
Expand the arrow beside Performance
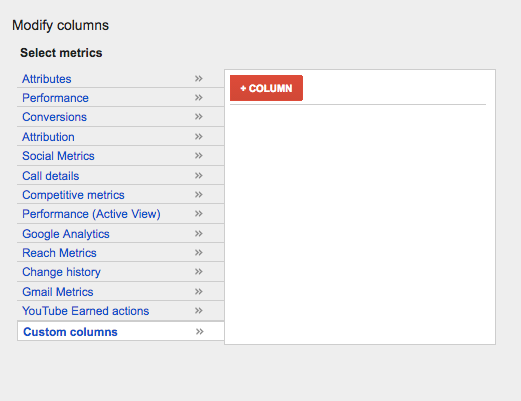click(x=199, y=98)
